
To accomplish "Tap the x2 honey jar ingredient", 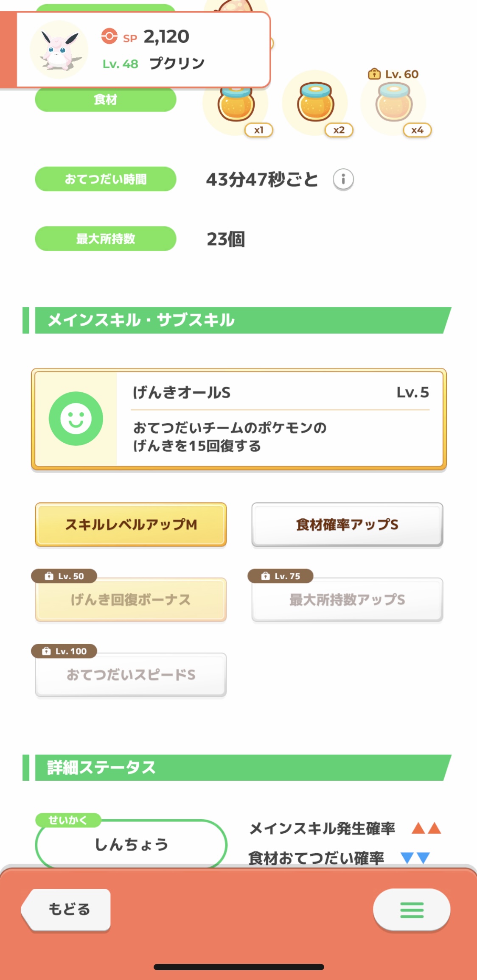I will point(315,103).
